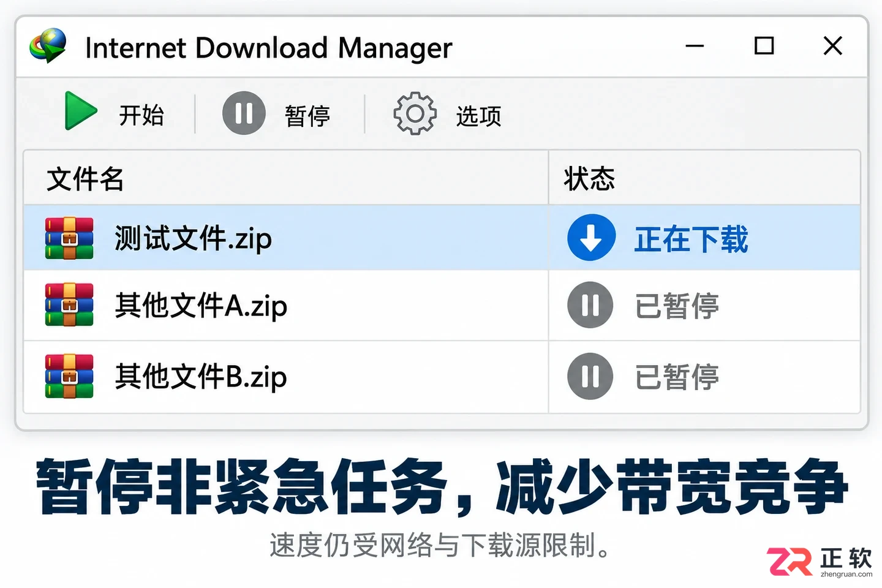Click the archive icon for 其他文件A.zip
882x588 pixels.
click(x=69, y=304)
